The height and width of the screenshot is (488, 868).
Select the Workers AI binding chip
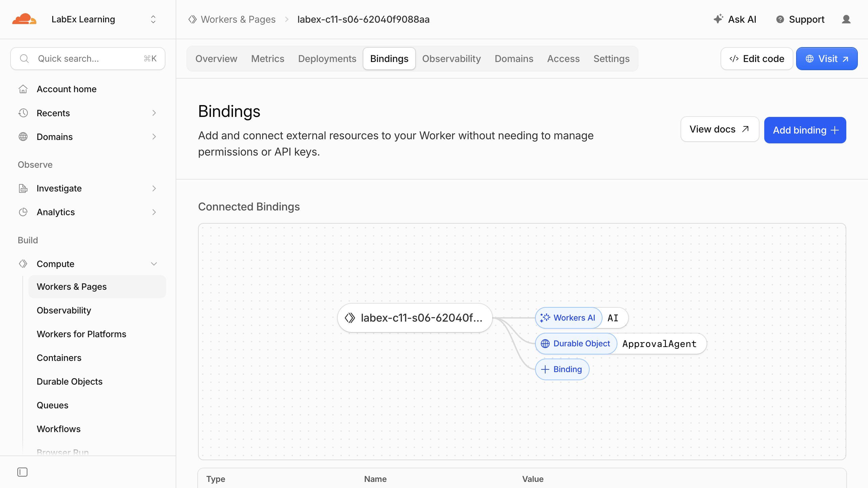coord(569,318)
